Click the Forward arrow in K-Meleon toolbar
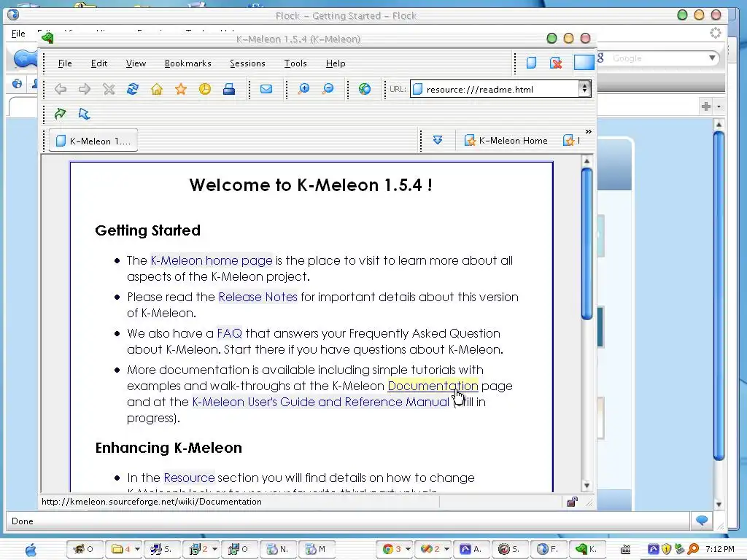747x560 pixels. point(85,89)
